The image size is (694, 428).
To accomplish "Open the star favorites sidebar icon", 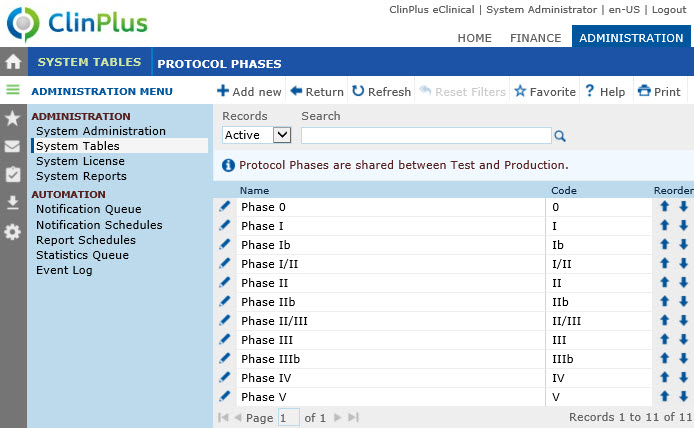I will (x=13, y=118).
